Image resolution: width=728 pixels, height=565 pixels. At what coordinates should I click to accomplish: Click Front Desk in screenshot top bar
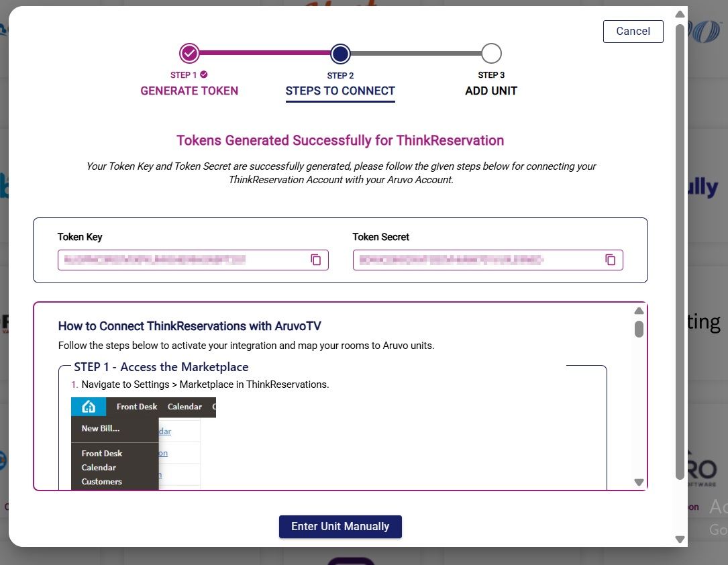137,407
